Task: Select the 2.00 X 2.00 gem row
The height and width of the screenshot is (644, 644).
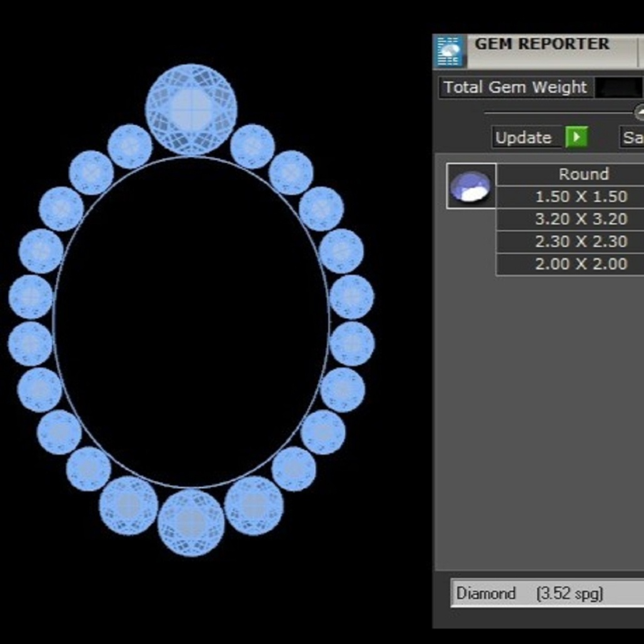Action: point(581,264)
